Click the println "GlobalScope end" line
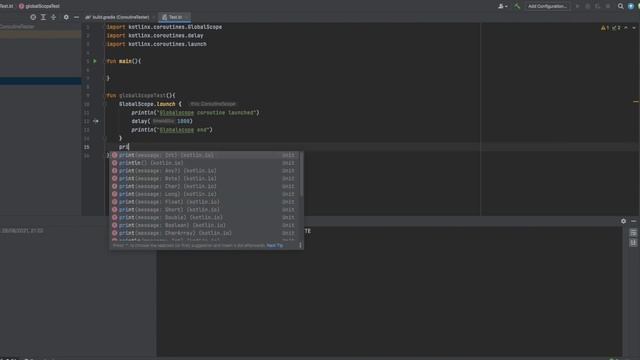Screen dimensions: 640x360 point(172,130)
